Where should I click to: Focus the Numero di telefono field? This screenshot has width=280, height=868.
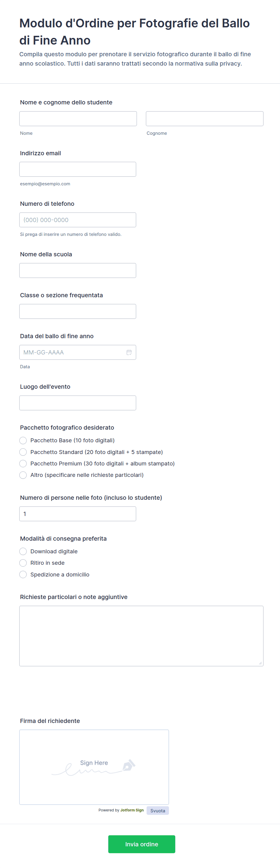click(x=78, y=220)
